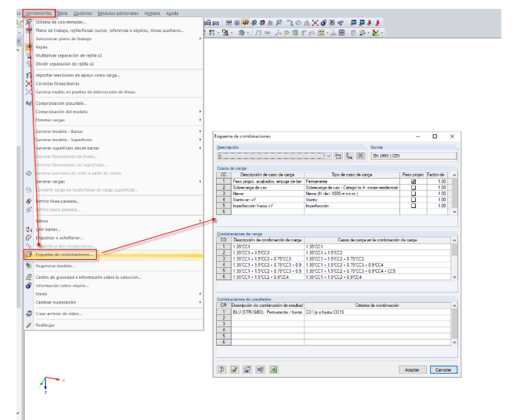Open the Descripción dropdown in the dialog
Image resolution: width=518 pixels, height=420 pixels.
coord(329,156)
